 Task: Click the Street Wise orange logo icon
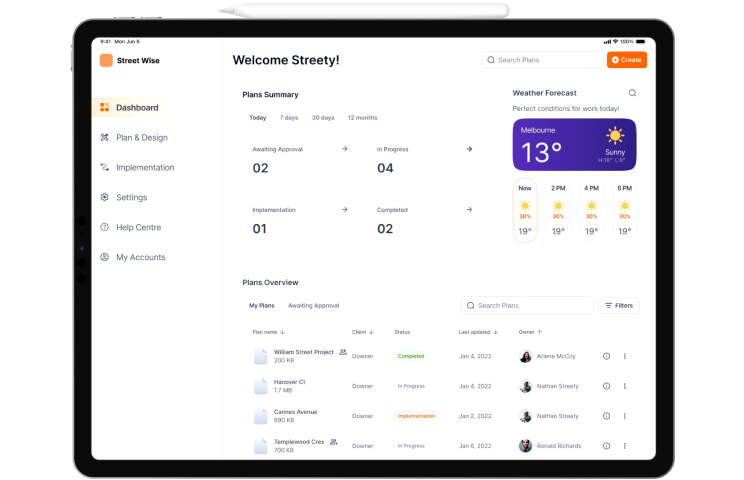[x=106, y=60]
